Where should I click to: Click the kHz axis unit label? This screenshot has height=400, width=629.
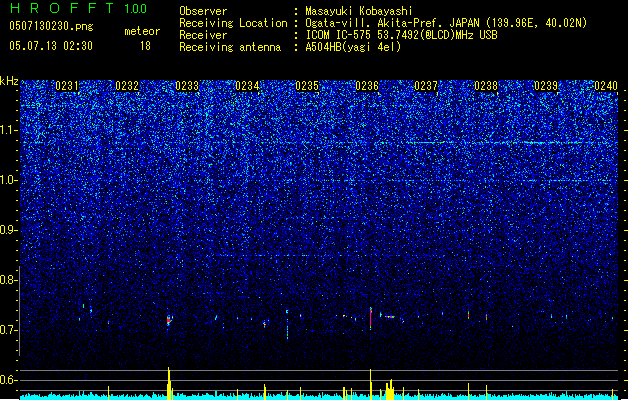[x=9, y=81]
